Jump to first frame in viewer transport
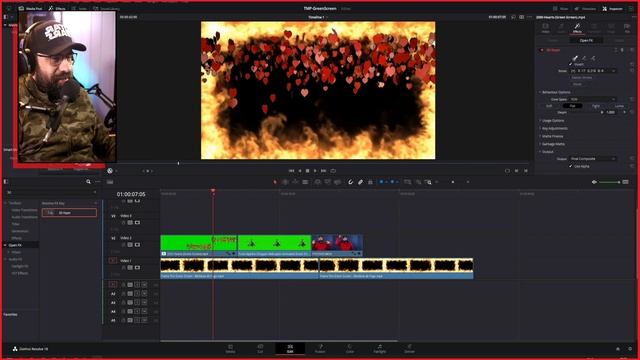 [291, 171]
